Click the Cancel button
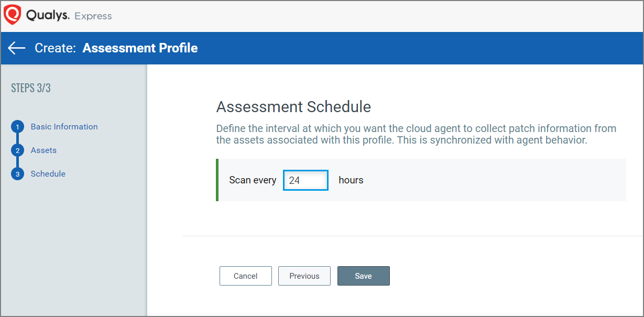 (x=245, y=276)
